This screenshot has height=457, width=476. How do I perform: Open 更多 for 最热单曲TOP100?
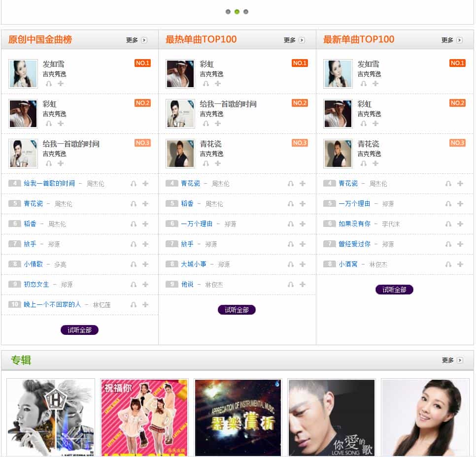point(294,40)
